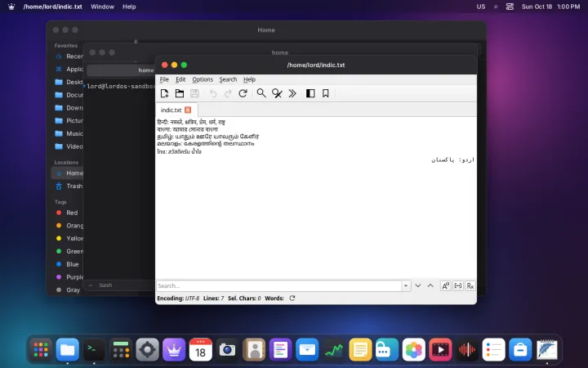Open the voice recorder waveform icon
Screen dimensions: 588x368
(x=467, y=350)
